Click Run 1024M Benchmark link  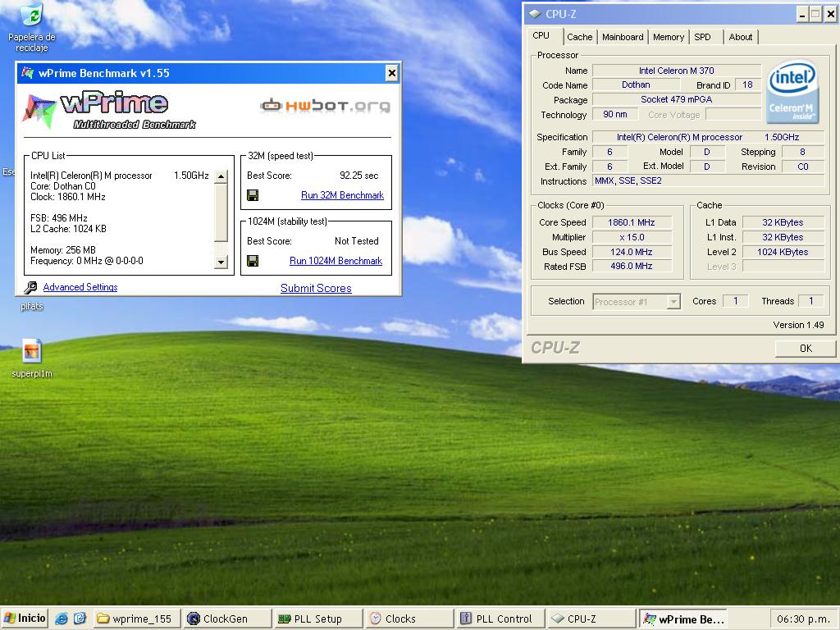tap(336, 261)
